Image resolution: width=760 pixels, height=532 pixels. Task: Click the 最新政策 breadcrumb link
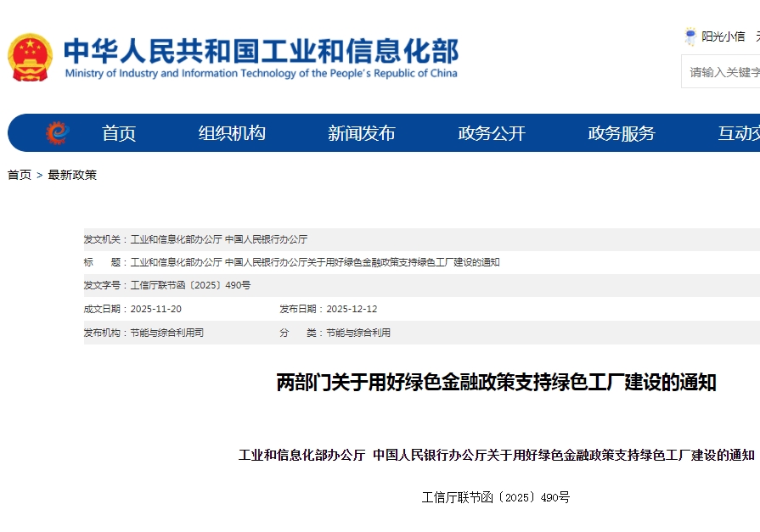[x=72, y=175]
